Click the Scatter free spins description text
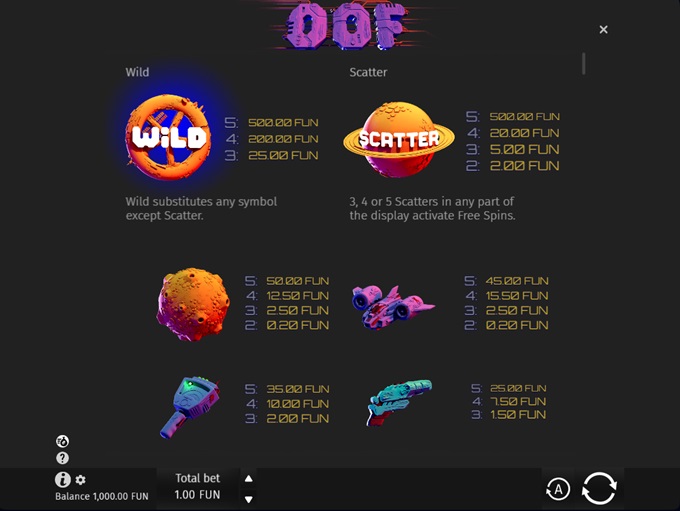The height and width of the screenshot is (511, 680). (x=432, y=208)
